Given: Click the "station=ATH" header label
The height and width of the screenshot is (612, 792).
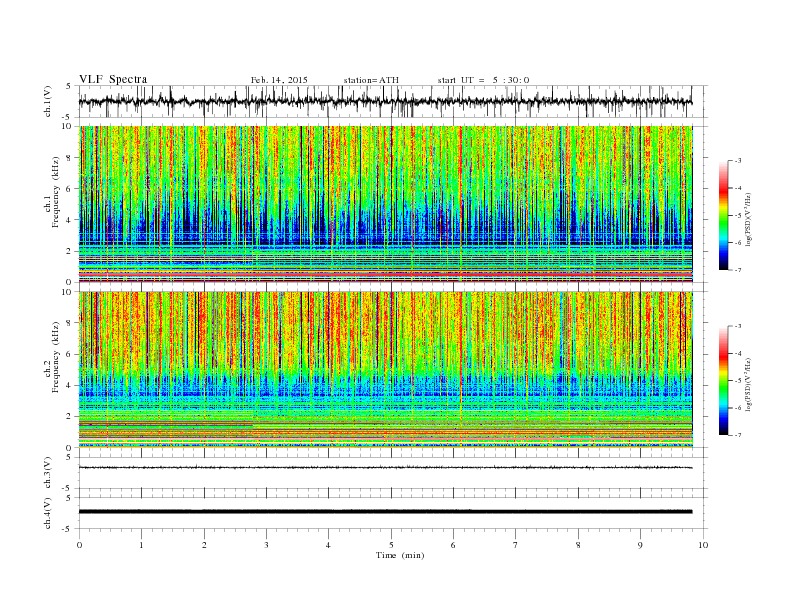Looking at the screenshot, I should (371, 80).
